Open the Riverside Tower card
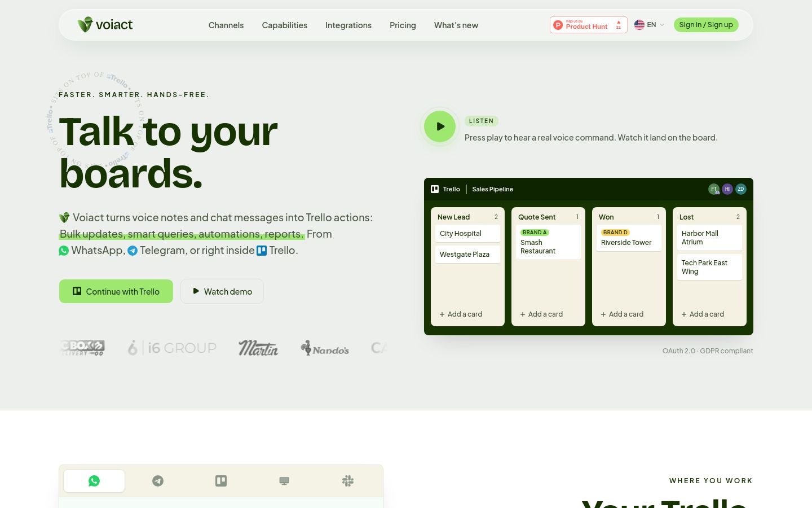The image size is (812, 508). pos(629,238)
